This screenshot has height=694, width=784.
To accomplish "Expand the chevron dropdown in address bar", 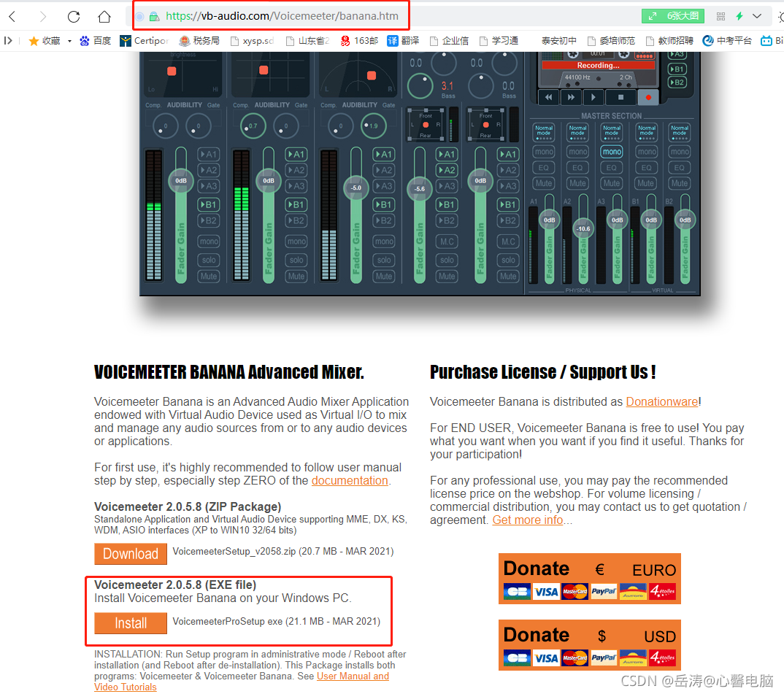I will 757,16.
